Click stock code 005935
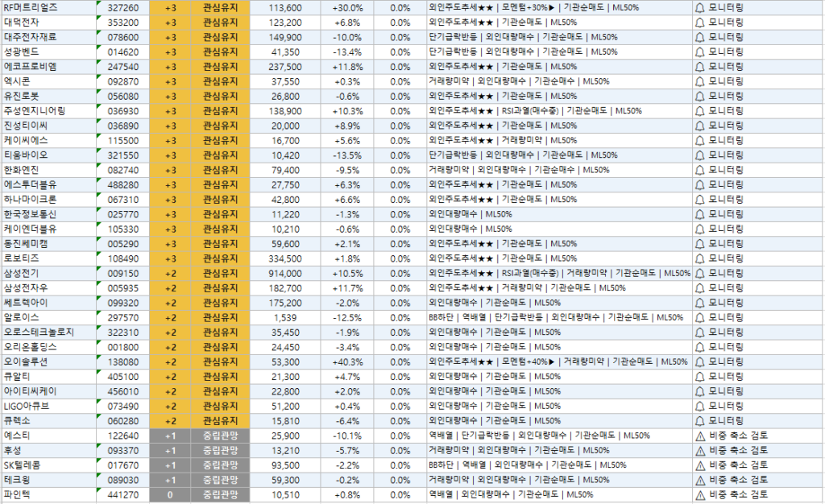This screenshot has width=825, height=504. 123,288
